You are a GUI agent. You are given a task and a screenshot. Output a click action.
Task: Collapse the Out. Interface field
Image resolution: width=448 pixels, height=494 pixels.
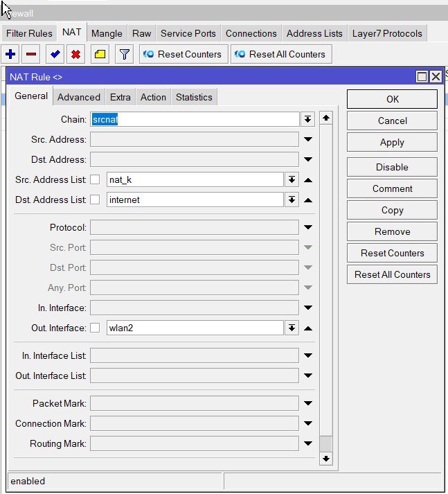(x=308, y=328)
